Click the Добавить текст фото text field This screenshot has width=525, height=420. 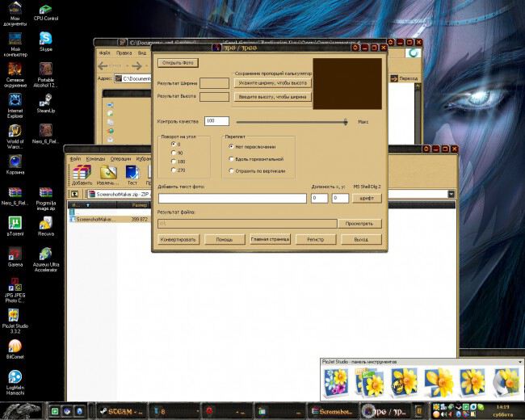[233, 198]
